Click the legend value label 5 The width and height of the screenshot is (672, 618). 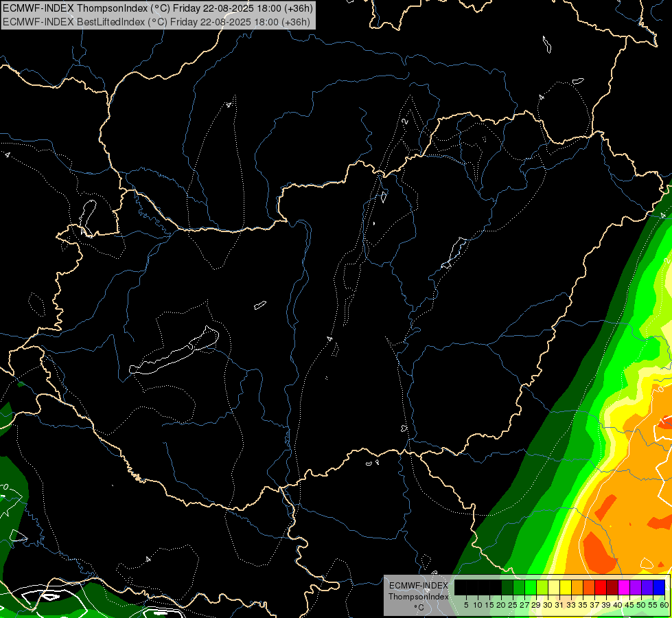pos(466,605)
